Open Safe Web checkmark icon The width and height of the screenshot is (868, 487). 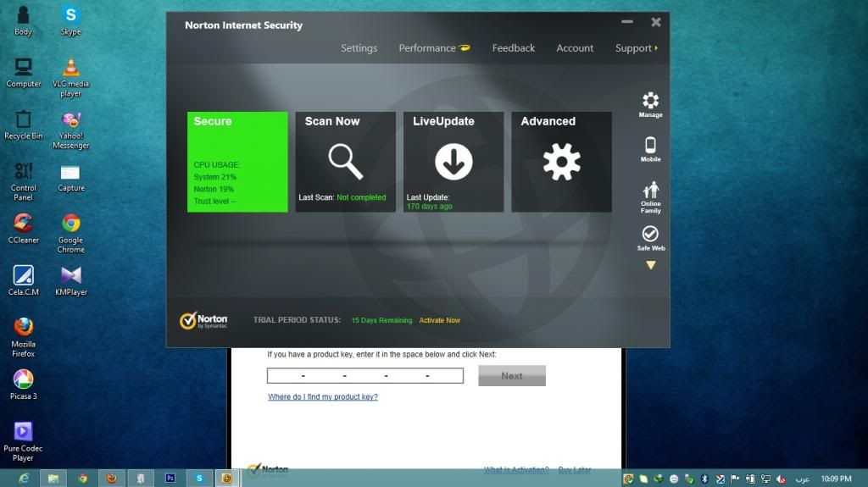(650, 238)
